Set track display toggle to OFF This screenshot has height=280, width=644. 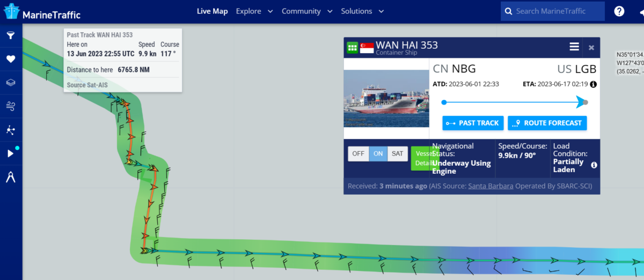(358, 153)
